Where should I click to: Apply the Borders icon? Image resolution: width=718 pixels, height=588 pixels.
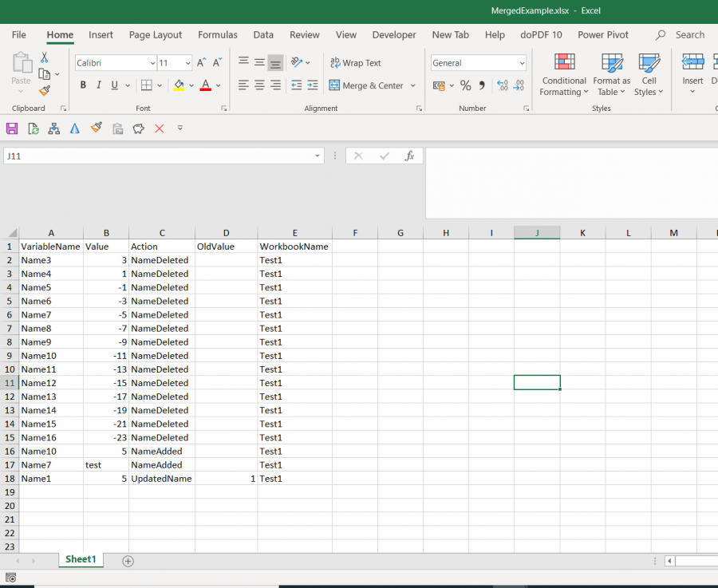pos(147,85)
